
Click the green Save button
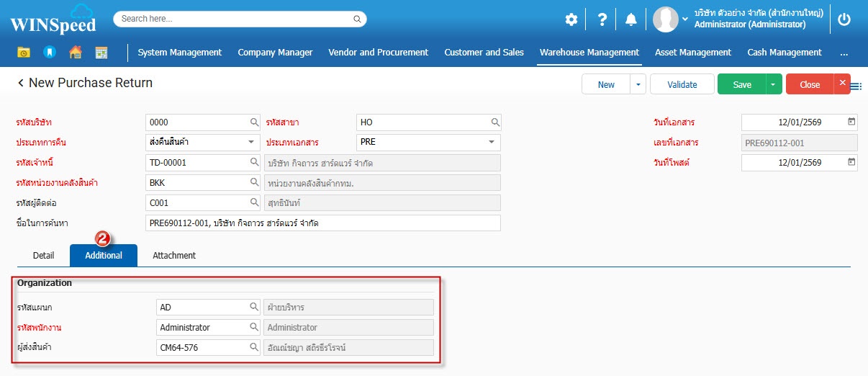741,84
